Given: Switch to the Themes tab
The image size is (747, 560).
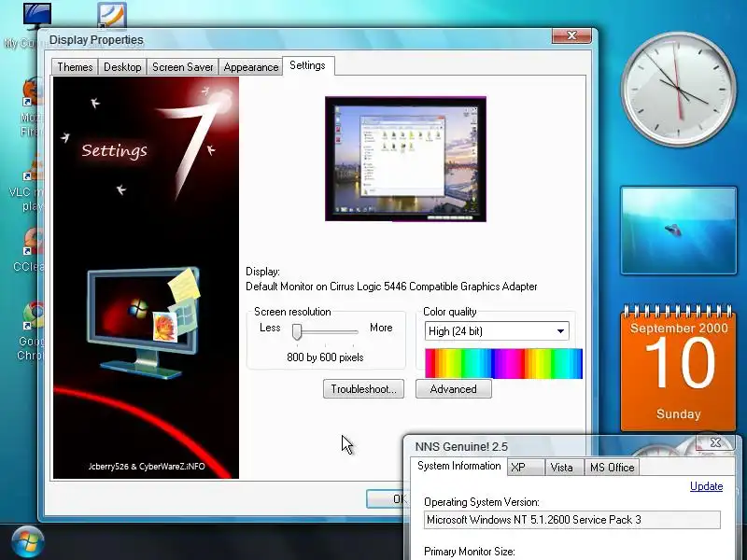Looking at the screenshot, I should pos(75,66).
